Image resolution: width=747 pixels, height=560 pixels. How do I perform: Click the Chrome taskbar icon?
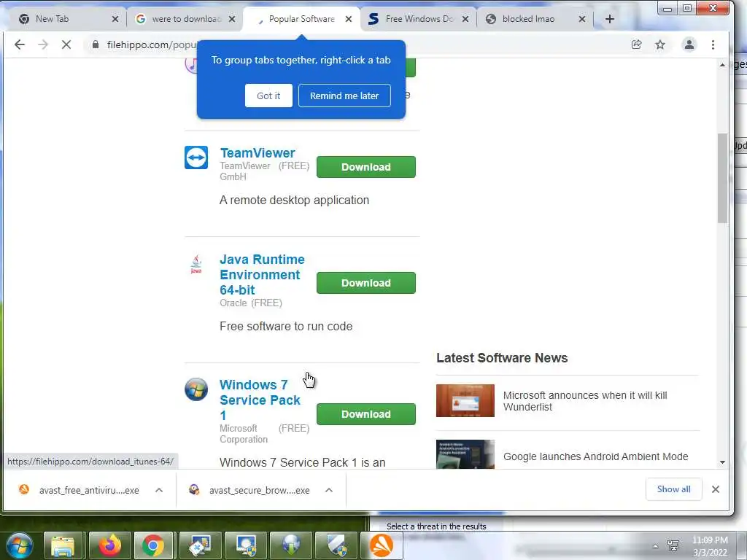(153, 545)
